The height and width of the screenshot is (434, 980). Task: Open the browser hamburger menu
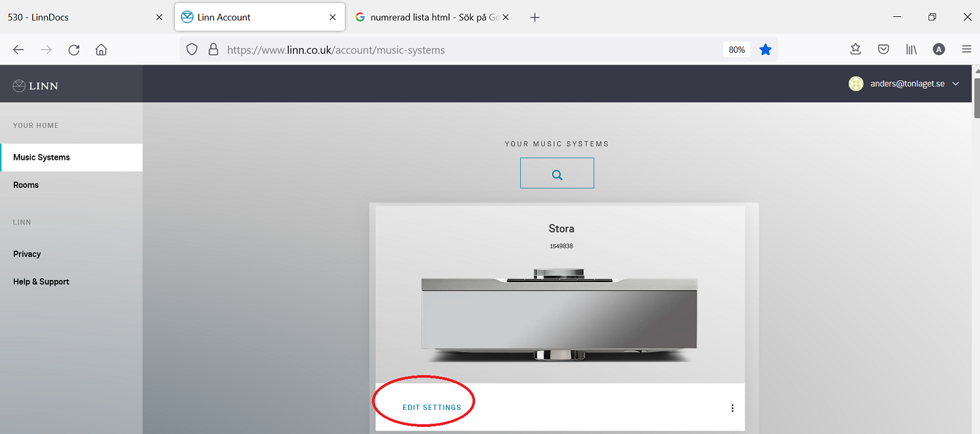pyautogui.click(x=967, y=50)
